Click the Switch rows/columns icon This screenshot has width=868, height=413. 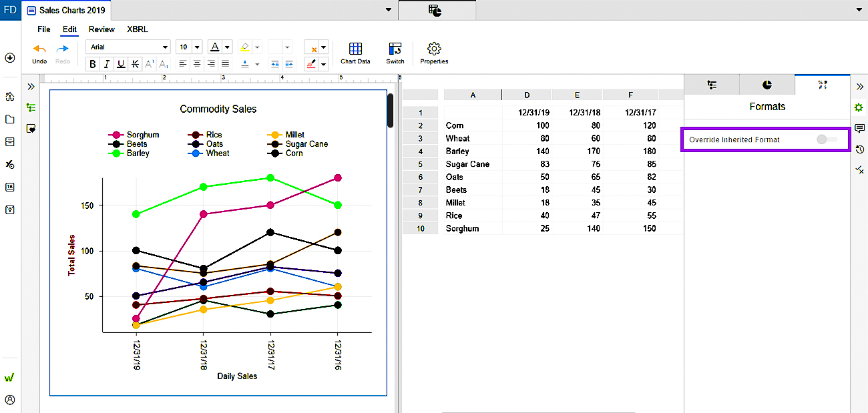[x=395, y=52]
